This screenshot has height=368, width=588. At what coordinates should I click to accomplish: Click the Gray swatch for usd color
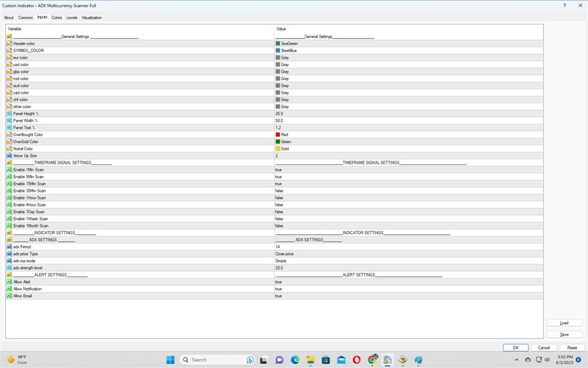pos(278,64)
